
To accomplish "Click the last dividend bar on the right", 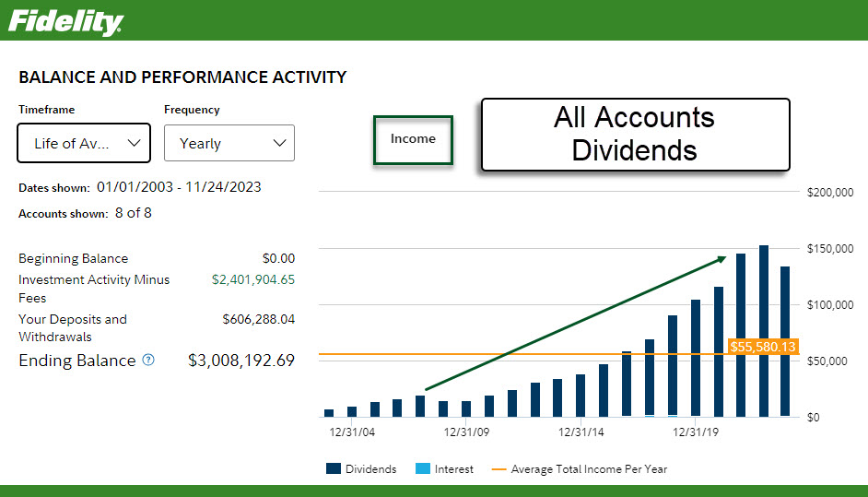I will 785,341.
